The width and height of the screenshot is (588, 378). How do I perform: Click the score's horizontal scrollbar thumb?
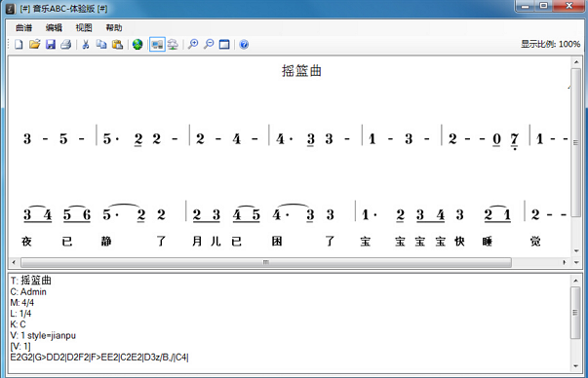tap(266, 262)
